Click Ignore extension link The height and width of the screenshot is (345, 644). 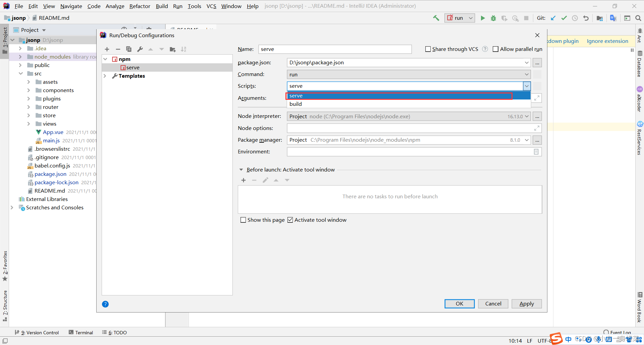pyautogui.click(x=607, y=41)
